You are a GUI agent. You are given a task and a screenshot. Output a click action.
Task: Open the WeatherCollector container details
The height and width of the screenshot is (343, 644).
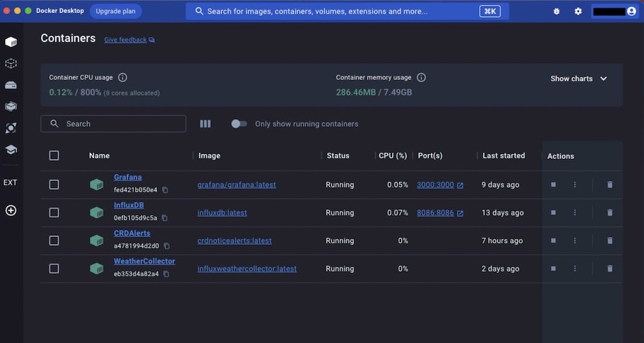145,261
